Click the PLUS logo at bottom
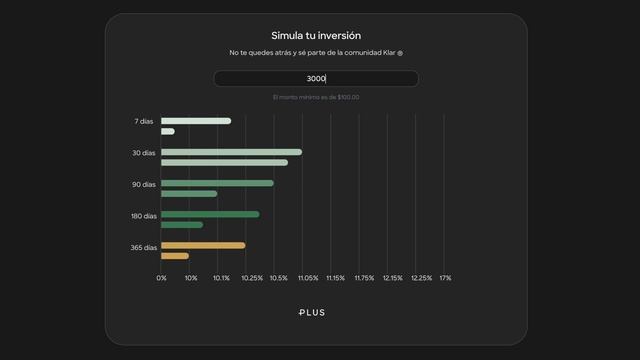Image resolution: width=640 pixels, height=360 pixels. (x=312, y=313)
